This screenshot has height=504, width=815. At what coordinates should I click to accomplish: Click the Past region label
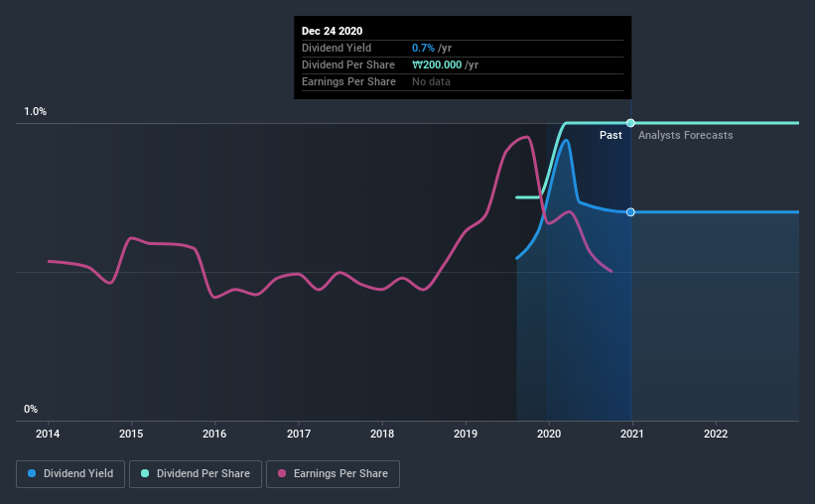click(x=611, y=135)
